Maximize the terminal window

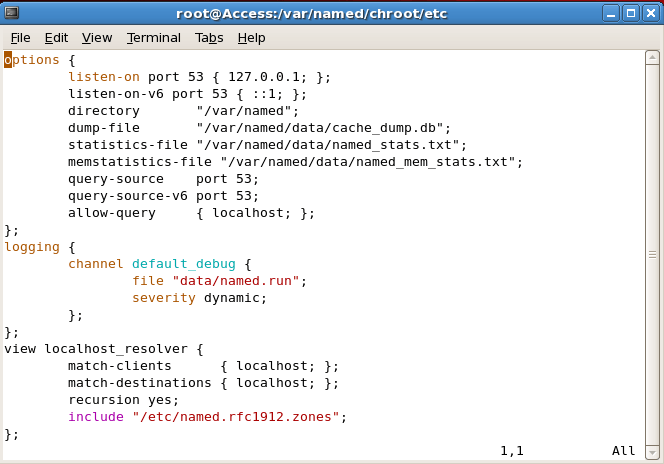[x=630, y=13]
